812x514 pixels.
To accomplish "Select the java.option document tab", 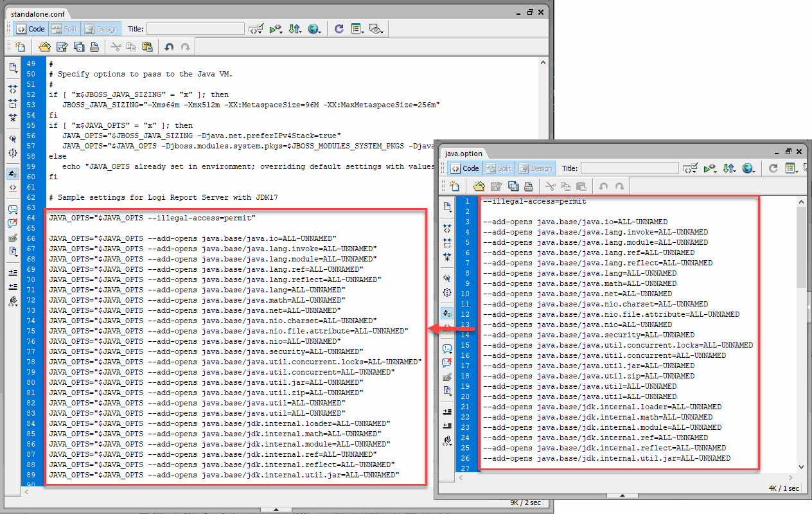I will pyautogui.click(x=464, y=154).
